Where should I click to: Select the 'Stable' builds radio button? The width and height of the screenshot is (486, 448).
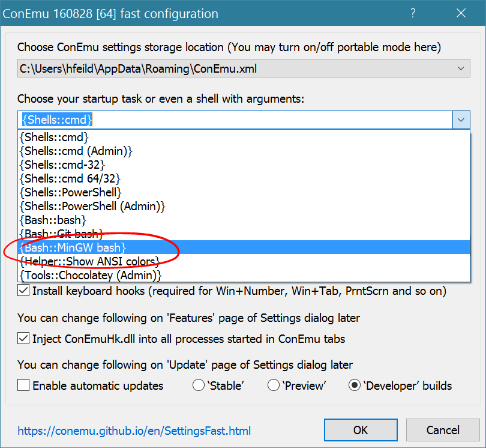coord(199,386)
